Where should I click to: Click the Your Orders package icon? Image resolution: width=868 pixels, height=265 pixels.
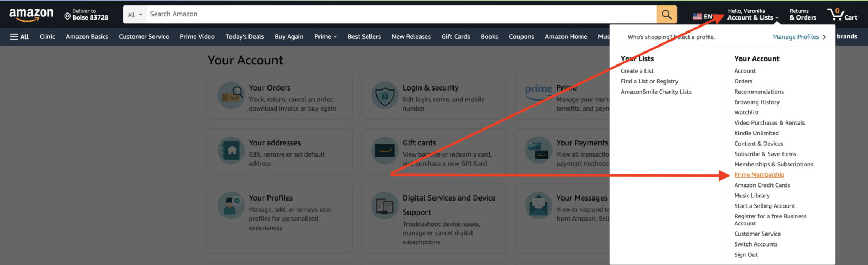tap(231, 96)
